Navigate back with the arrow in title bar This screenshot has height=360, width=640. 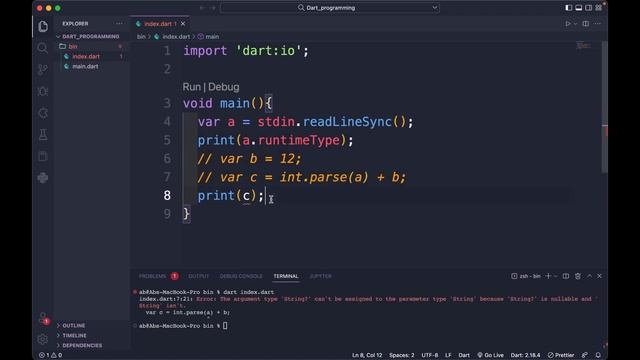coord(202,8)
